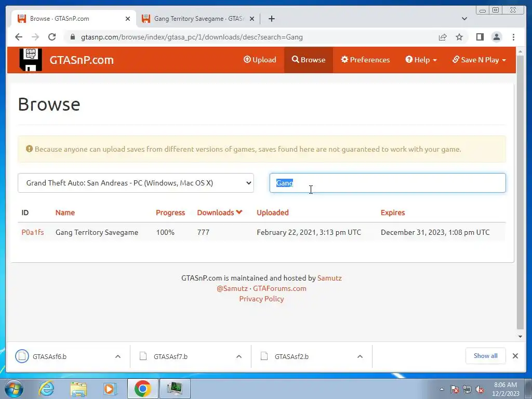Click the muted volume tray icon
This screenshot has height=399, width=532.
480,390
